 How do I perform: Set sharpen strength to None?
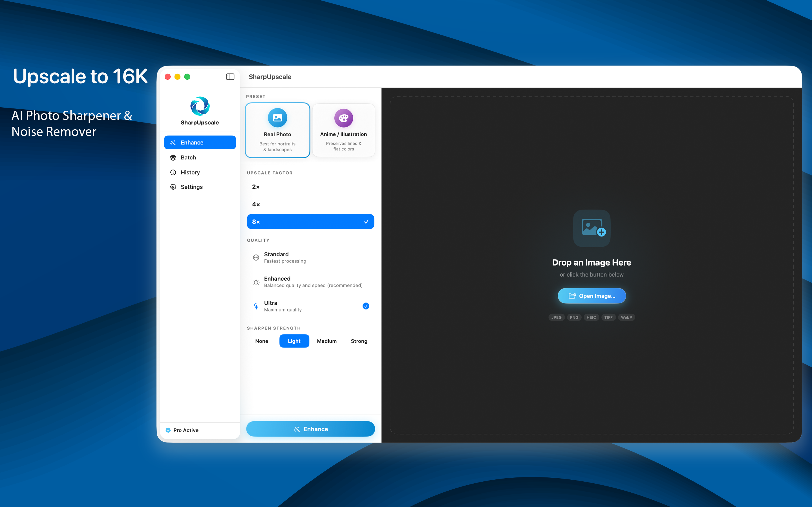point(261,341)
